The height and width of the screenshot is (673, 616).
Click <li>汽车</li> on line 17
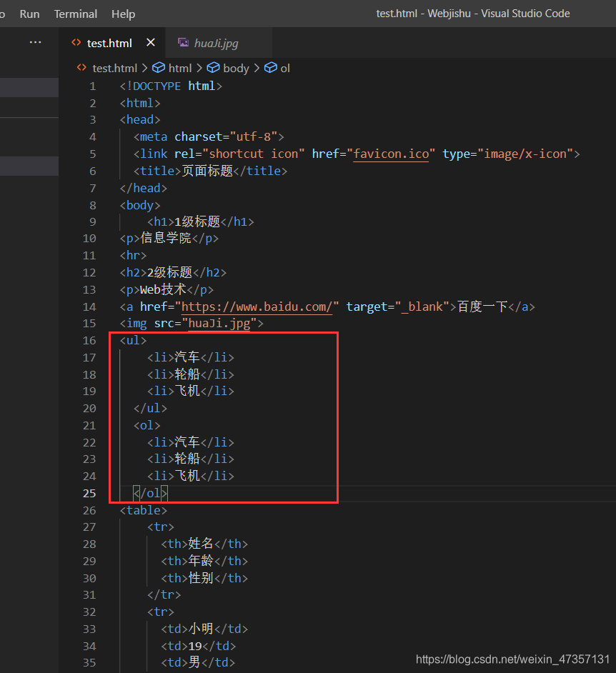click(191, 357)
